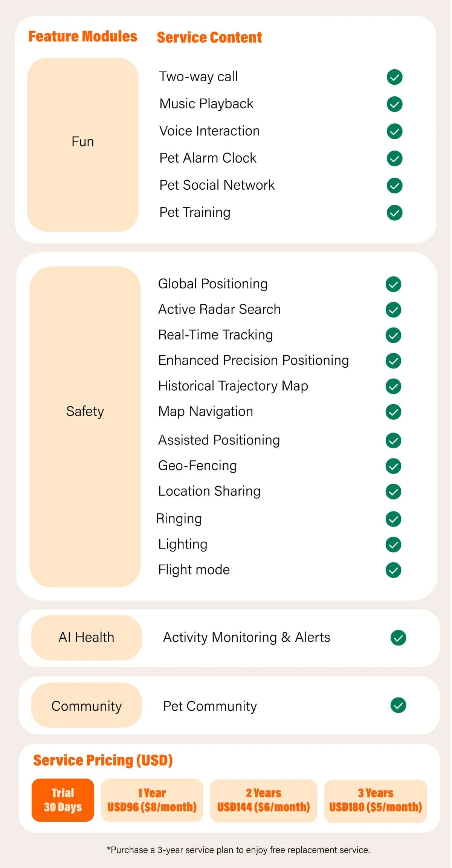Click the green check next to Geo-Fencing

[393, 466]
